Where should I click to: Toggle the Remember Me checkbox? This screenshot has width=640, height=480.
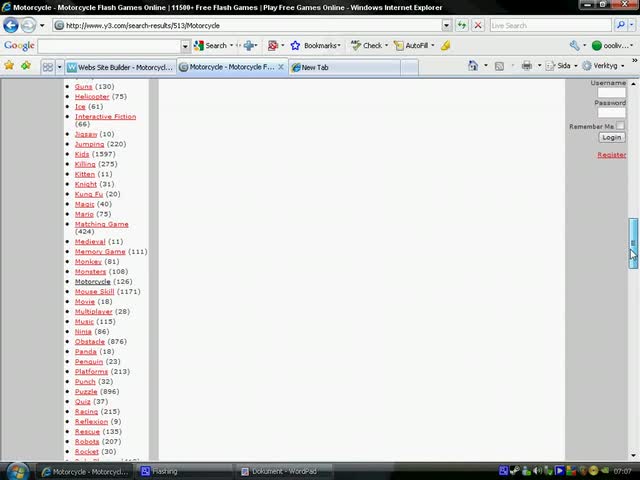click(620, 126)
